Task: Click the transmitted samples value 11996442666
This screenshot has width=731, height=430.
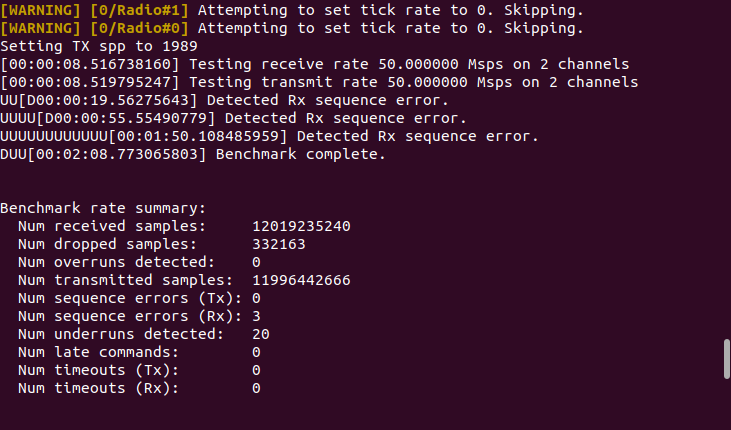Action: [x=301, y=280]
